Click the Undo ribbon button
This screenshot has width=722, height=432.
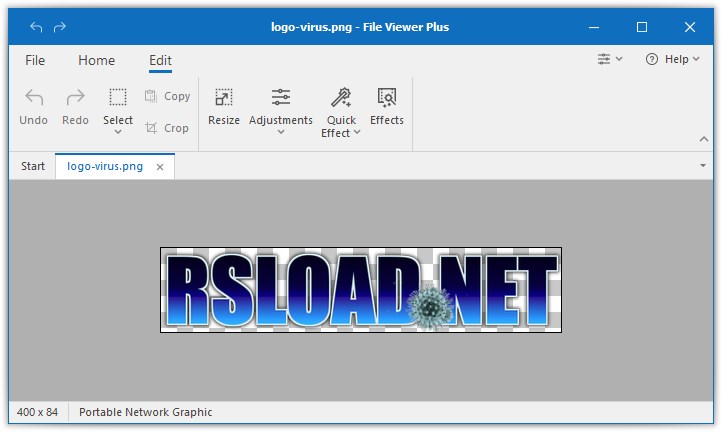(x=34, y=107)
